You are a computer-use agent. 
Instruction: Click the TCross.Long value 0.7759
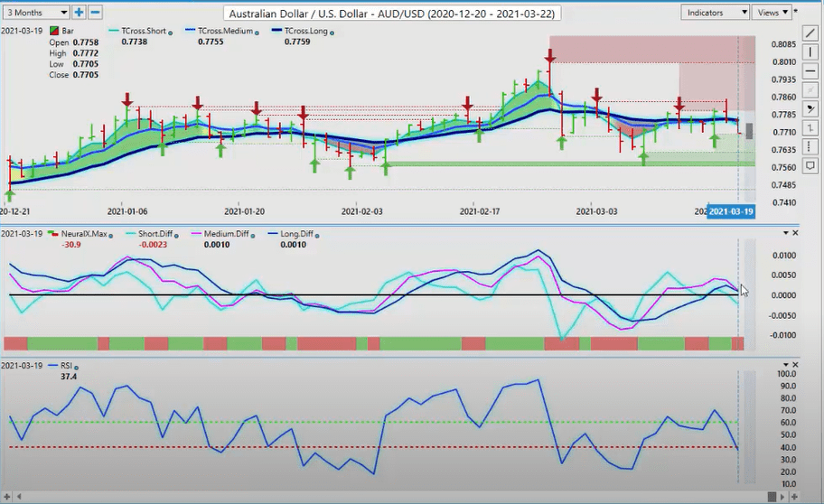click(297, 42)
